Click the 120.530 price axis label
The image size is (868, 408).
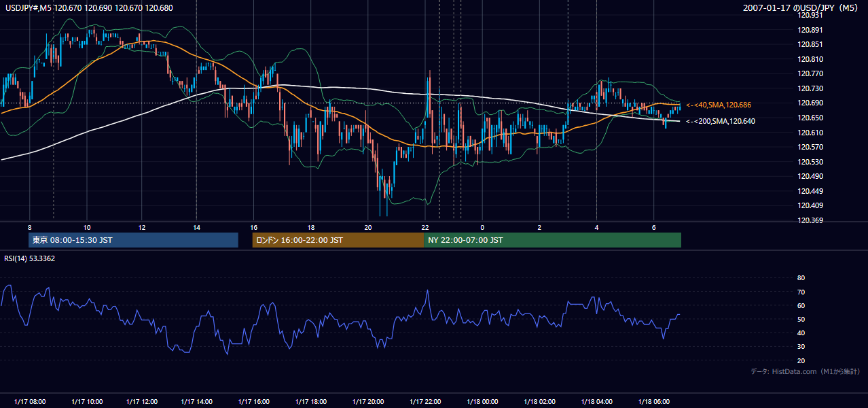tap(810, 162)
